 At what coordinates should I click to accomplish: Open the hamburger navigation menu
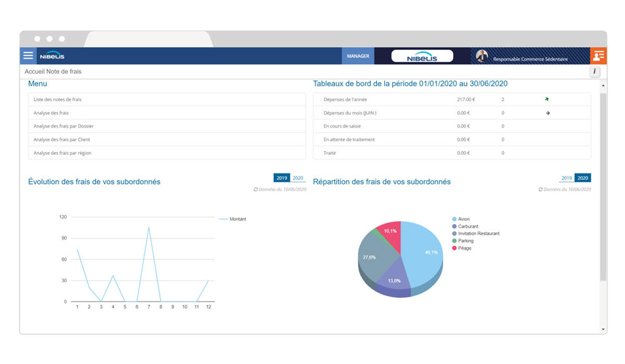(x=28, y=56)
